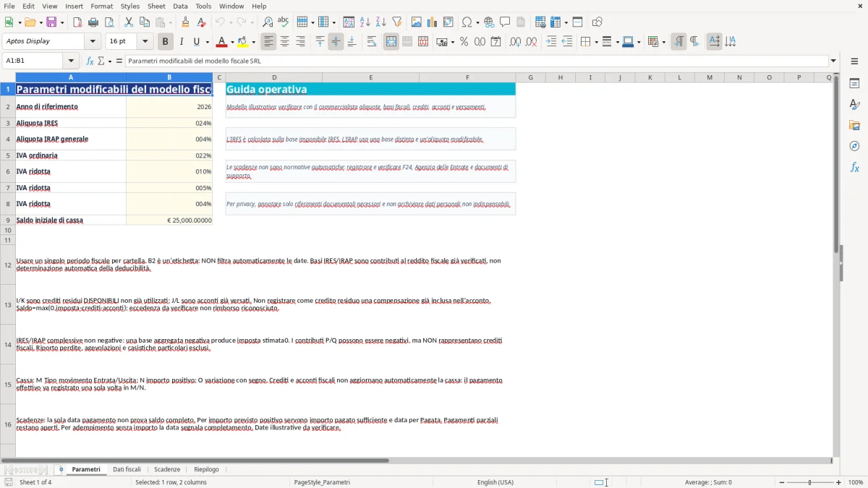Open Paste options dropdown arrow
Screen dimensions: 868x488
tap(170, 22)
